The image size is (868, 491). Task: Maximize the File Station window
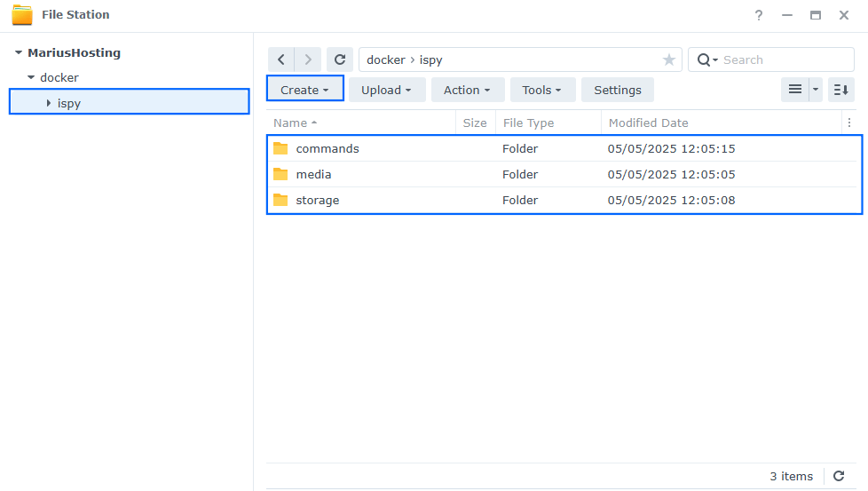tap(816, 15)
